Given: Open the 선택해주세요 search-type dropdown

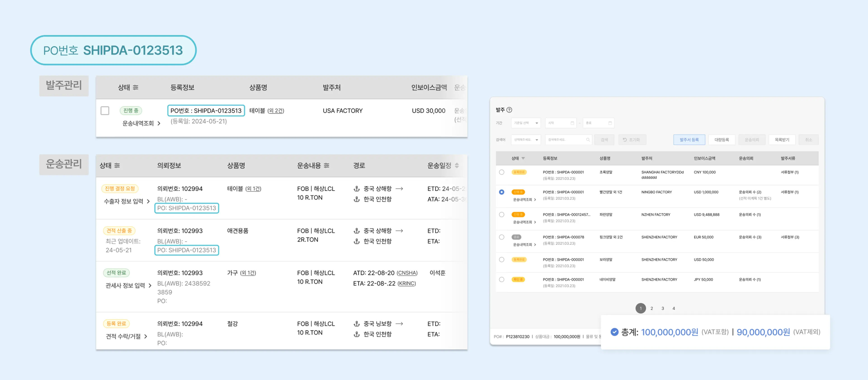Looking at the screenshot, I should click(x=526, y=140).
